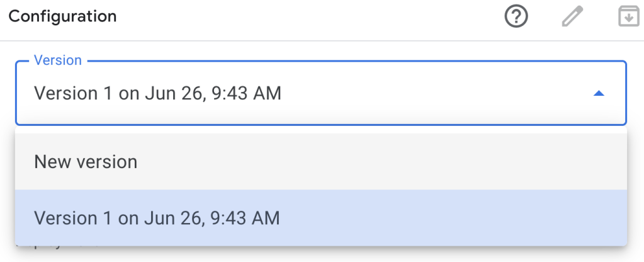This screenshot has width=644, height=262.
Task: Archive this configuration via the box icon
Action: pos(629,17)
